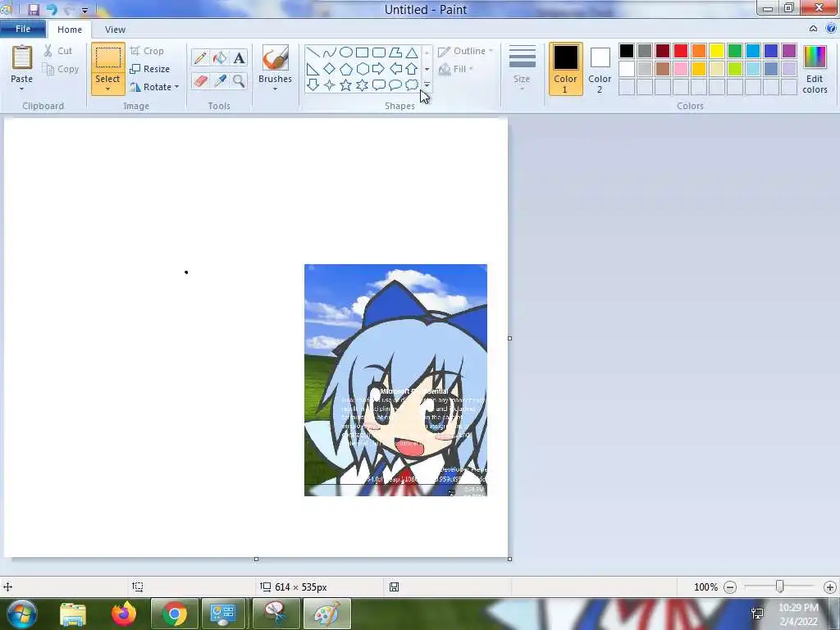This screenshot has width=840, height=630.
Task: Activate the Text tool
Action: click(x=239, y=58)
